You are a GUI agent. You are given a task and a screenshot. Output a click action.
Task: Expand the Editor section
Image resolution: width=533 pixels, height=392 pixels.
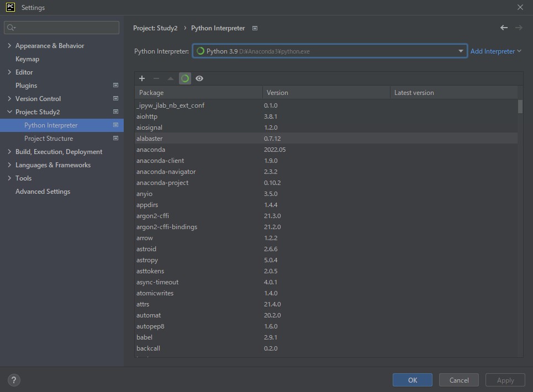[9, 72]
